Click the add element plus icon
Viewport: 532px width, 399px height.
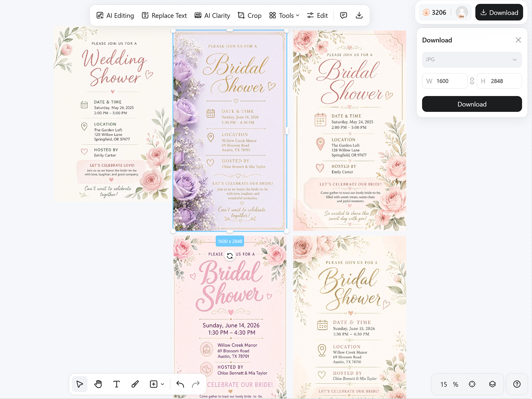point(154,384)
